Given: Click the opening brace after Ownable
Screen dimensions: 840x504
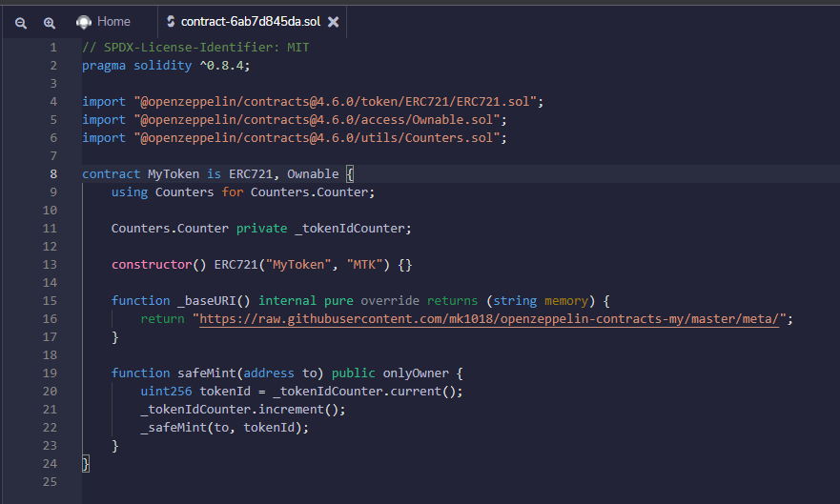Looking at the screenshot, I should 350,174.
